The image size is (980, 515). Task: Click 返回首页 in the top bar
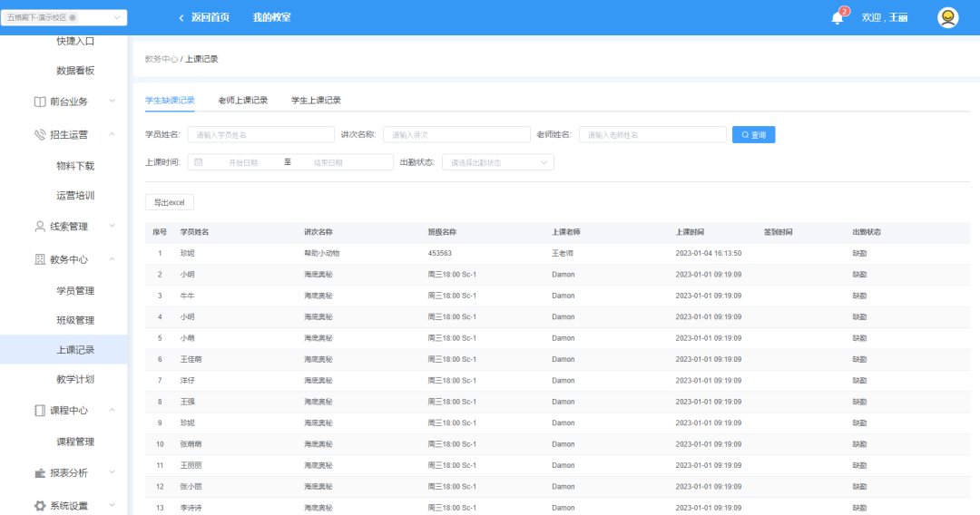pyautogui.click(x=209, y=18)
